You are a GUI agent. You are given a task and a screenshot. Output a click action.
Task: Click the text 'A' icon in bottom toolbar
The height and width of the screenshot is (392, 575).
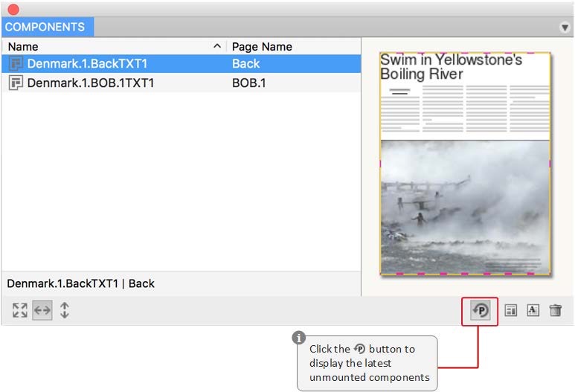(533, 311)
